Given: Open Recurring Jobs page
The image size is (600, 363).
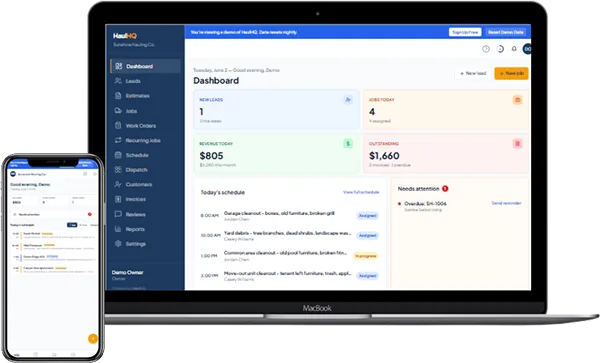Looking at the screenshot, I should [145, 140].
